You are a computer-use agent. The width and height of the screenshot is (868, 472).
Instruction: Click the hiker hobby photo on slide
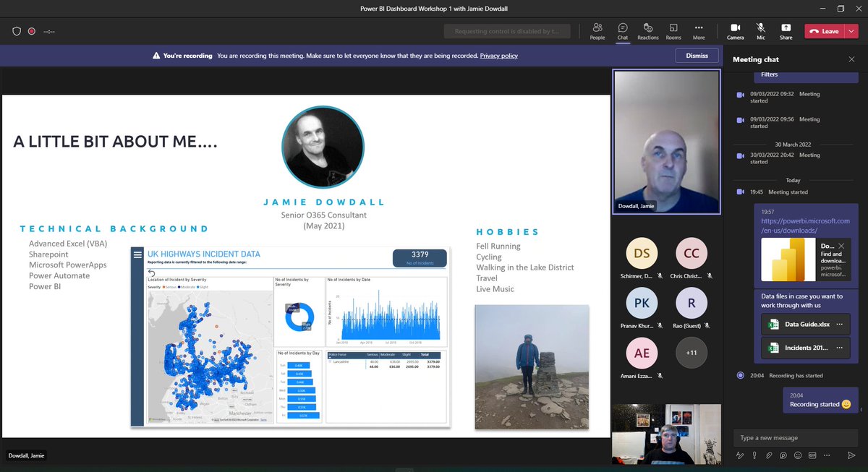[x=532, y=367]
